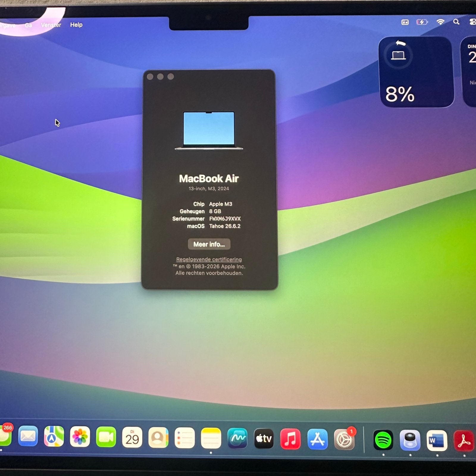
Task: Open System Settings with the 1 badge
Action: click(344, 439)
